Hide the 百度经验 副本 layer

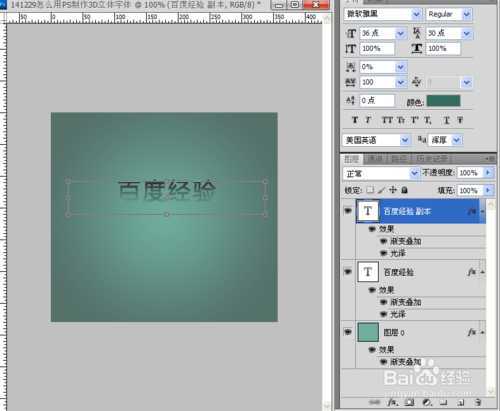(x=348, y=211)
